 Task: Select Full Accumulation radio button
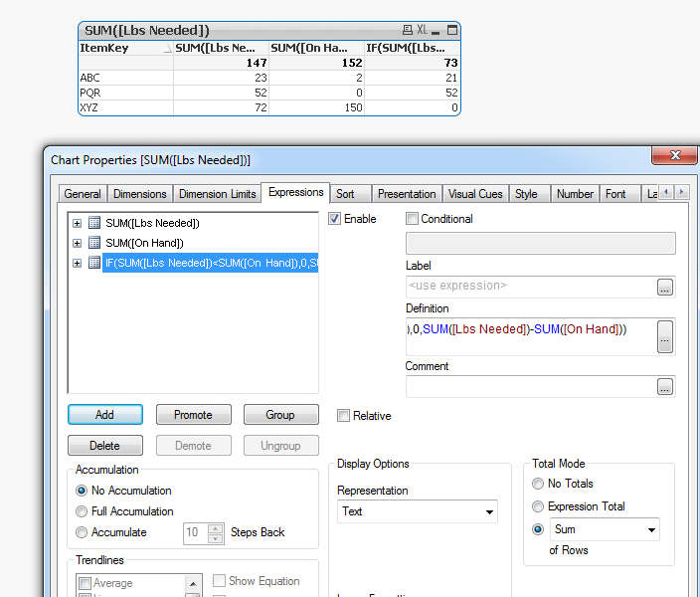tap(83, 511)
